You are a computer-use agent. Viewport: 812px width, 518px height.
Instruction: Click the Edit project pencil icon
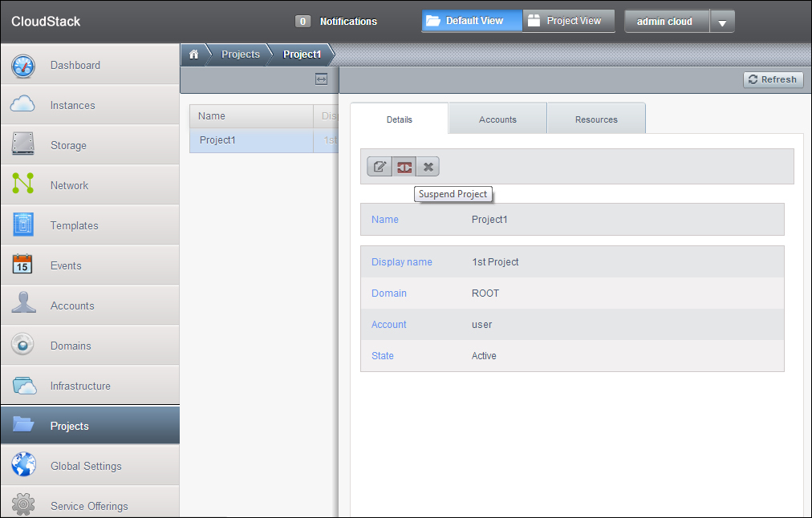pyautogui.click(x=380, y=167)
